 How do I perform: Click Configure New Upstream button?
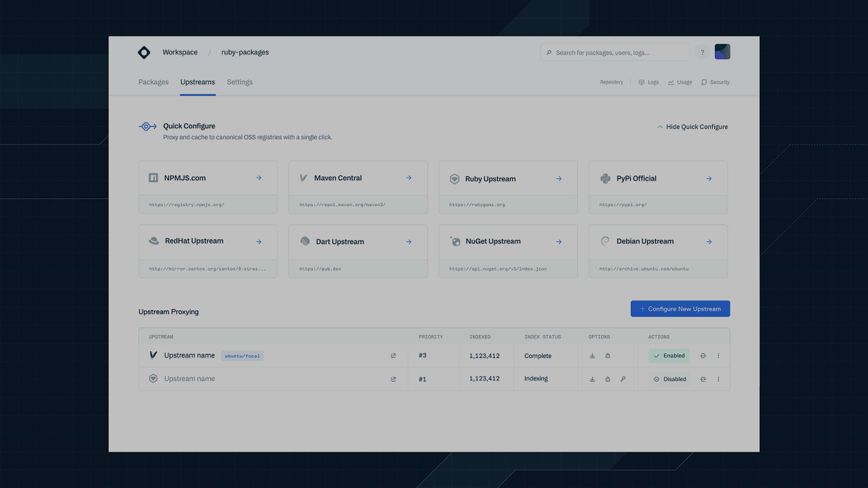tap(680, 309)
